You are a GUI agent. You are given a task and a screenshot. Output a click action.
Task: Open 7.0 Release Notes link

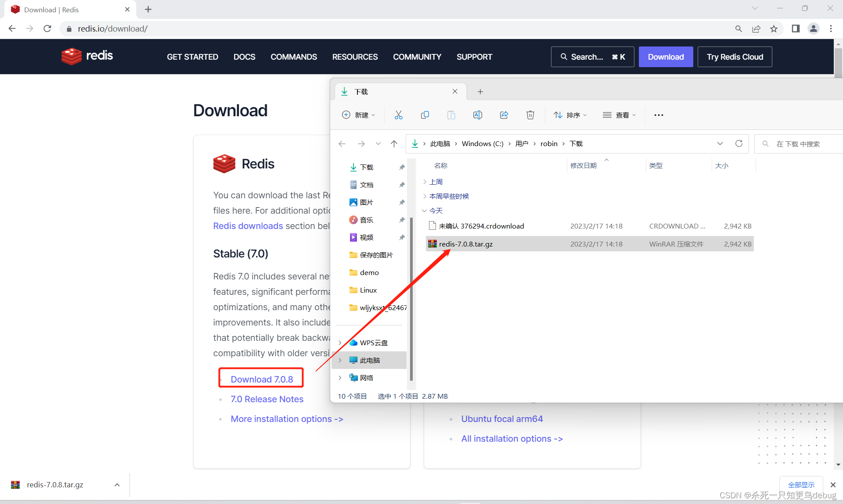(267, 399)
